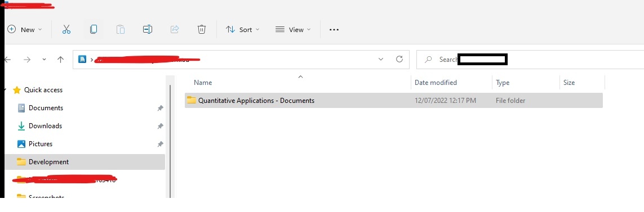
Task: Open the three-dot See more menu
Action: click(334, 30)
